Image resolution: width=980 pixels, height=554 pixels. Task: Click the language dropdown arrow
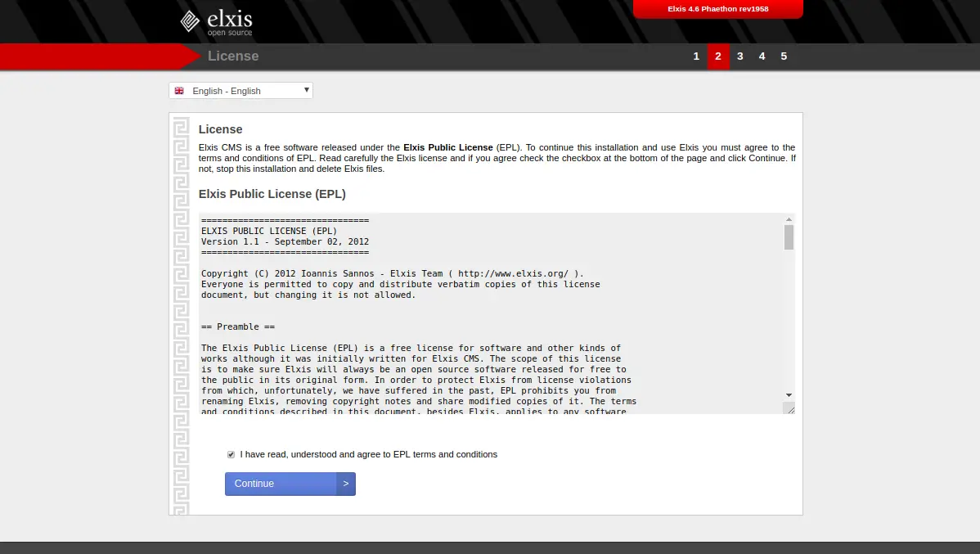306,90
